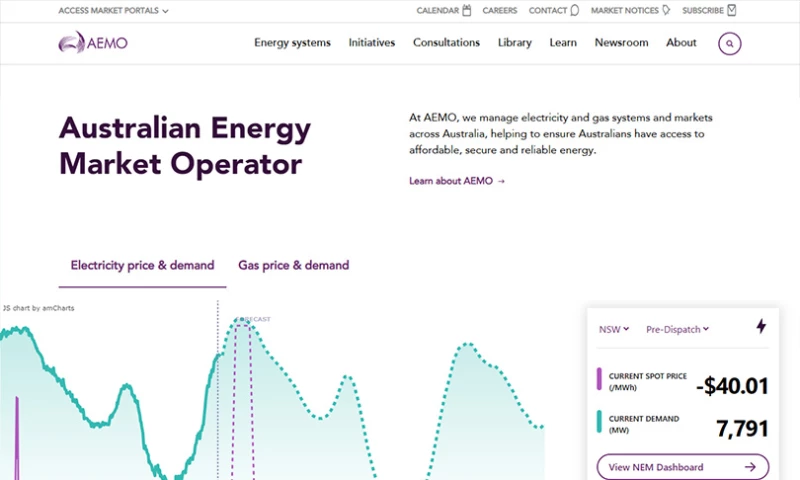Open the Pre-Dispatch dropdown

point(678,330)
